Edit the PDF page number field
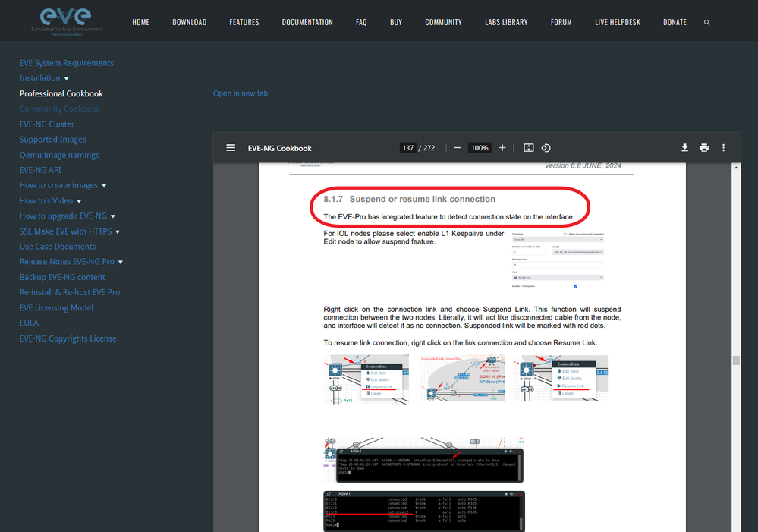Image resolution: width=758 pixels, height=532 pixels. [408, 148]
